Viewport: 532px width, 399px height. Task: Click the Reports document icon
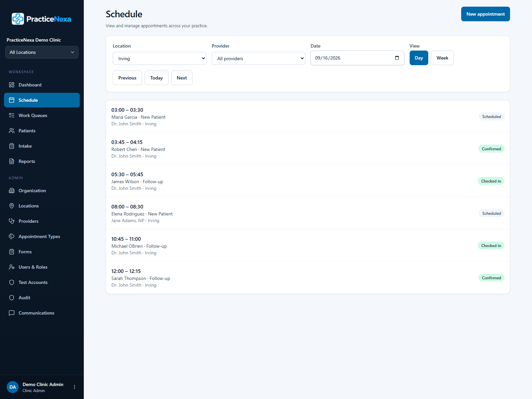click(12, 161)
